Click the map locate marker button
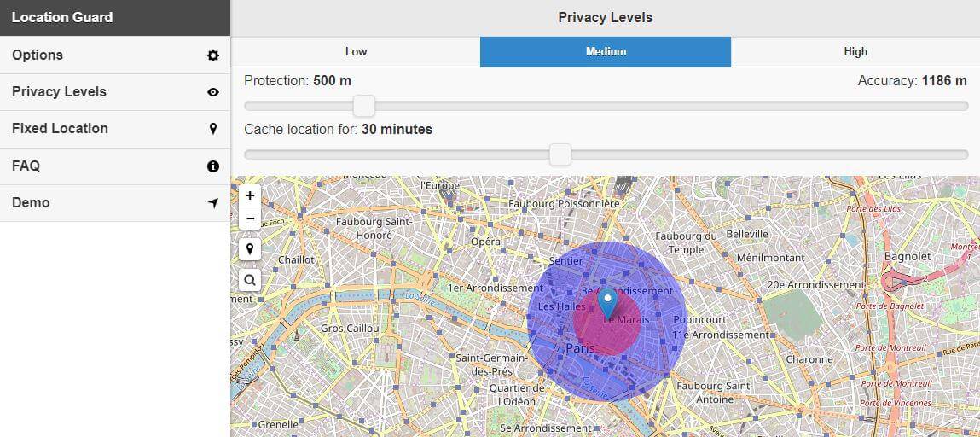The height and width of the screenshot is (437, 980). pyautogui.click(x=250, y=249)
